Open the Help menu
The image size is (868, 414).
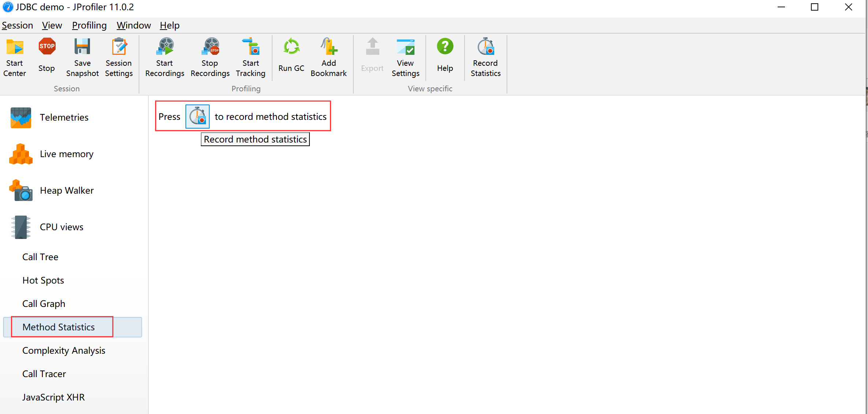pyautogui.click(x=170, y=25)
